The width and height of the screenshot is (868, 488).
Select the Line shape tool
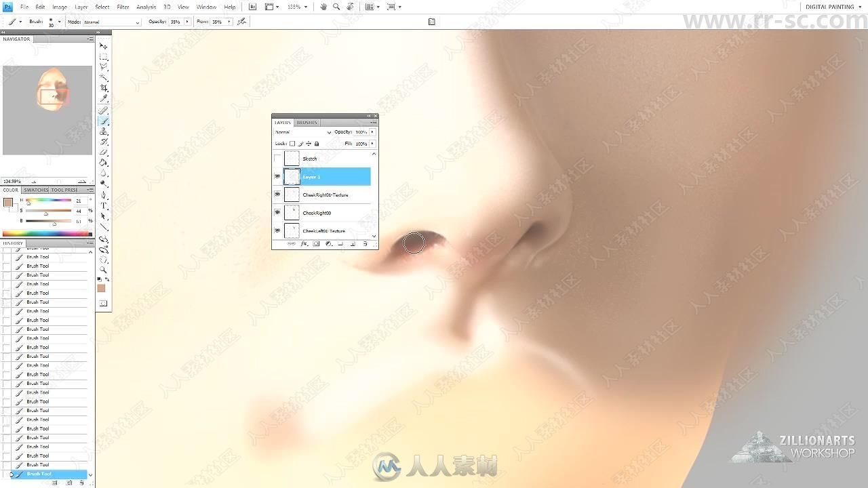[x=104, y=226]
